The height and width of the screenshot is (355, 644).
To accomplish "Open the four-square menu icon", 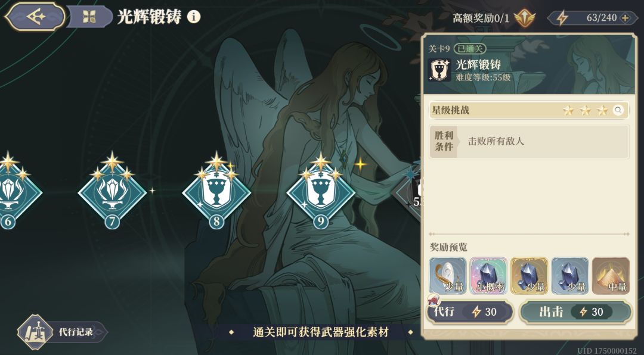I will [x=89, y=17].
